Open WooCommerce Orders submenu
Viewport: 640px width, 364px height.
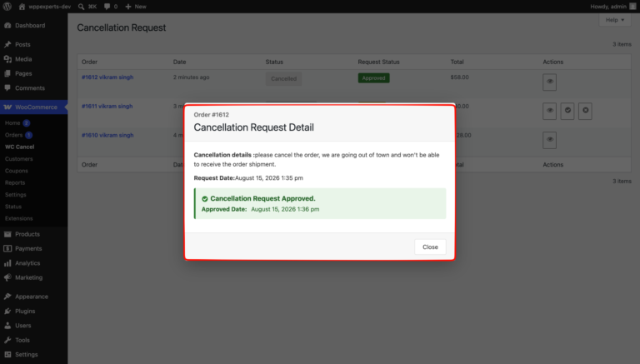[x=14, y=135]
